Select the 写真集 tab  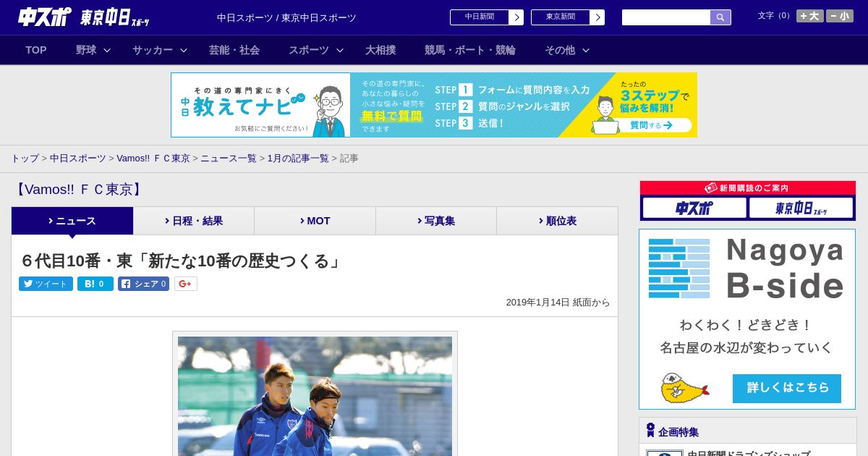[x=436, y=221]
